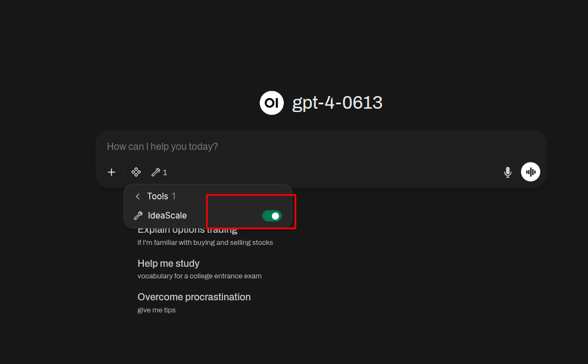Viewport: 588px width, 364px height.
Task: Start dictation with the microphone icon
Action: pos(508,172)
